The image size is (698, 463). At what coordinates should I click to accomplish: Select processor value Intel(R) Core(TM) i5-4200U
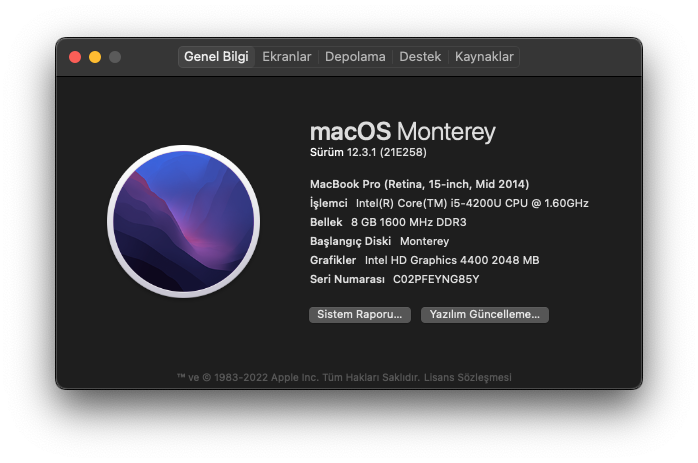(x=472, y=203)
